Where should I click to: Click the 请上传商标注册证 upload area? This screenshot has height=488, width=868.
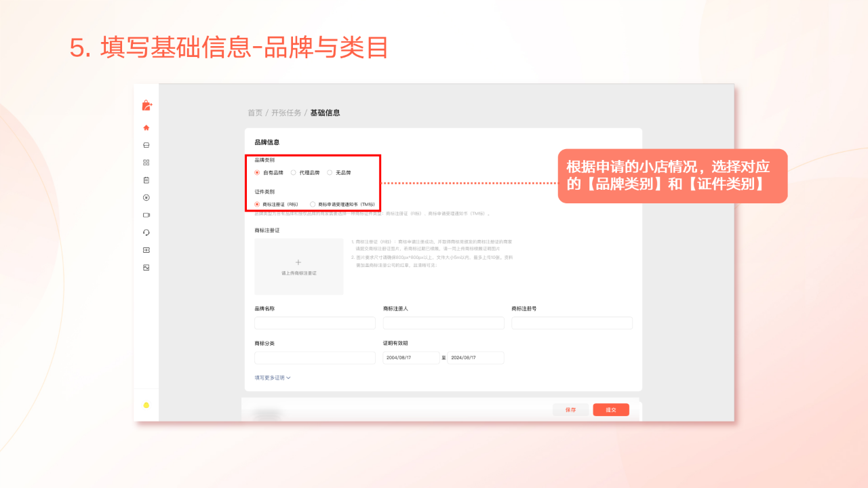[x=299, y=266]
